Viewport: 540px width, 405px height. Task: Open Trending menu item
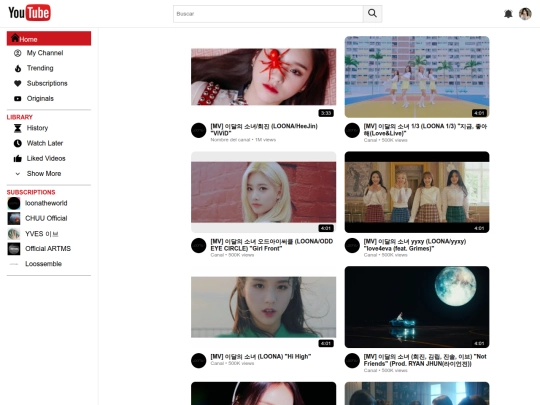click(x=40, y=68)
